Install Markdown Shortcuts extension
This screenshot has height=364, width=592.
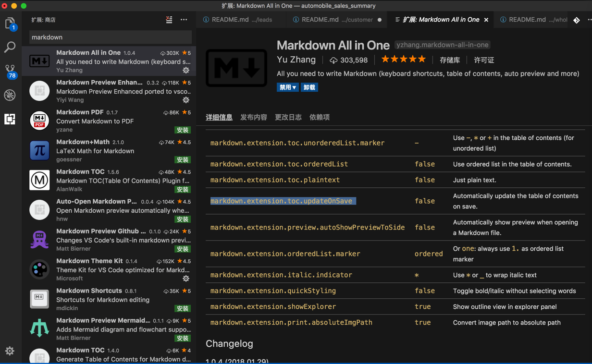(182, 309)
